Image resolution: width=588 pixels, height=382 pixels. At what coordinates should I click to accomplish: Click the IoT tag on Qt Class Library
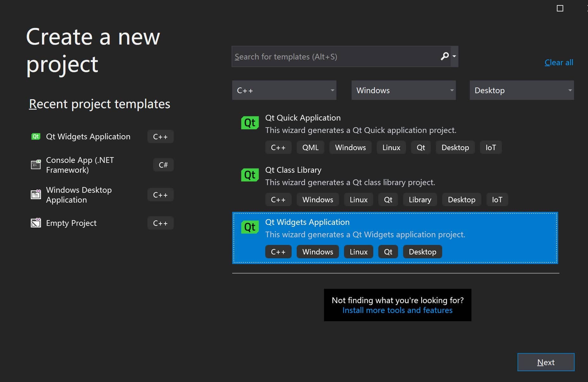pos(497,199)
